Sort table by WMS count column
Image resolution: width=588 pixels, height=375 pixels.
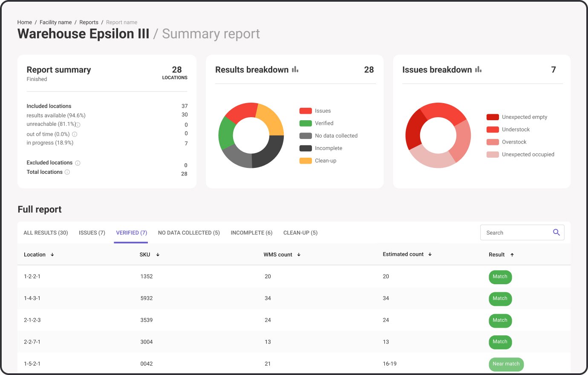pos(299,255)
